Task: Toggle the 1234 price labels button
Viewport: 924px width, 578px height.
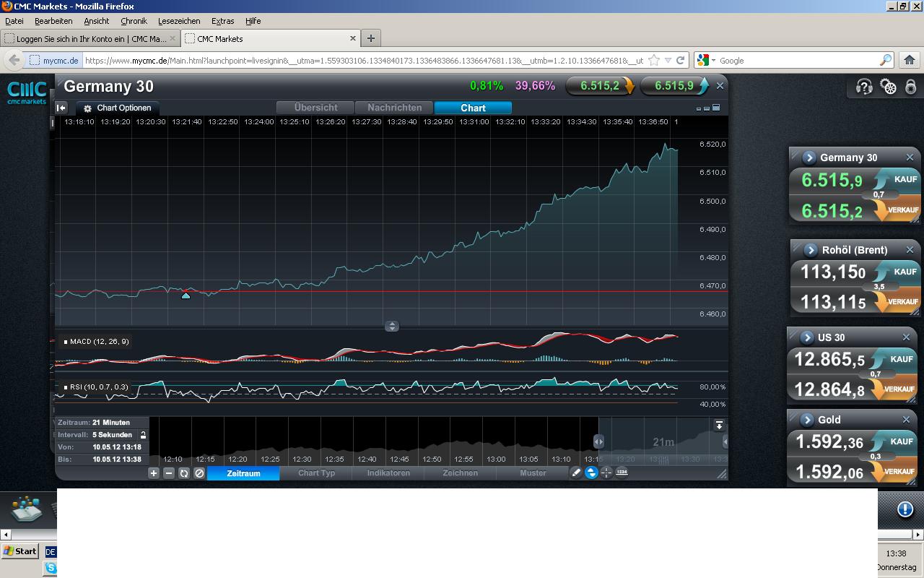Action: click(x=622, y=473)
